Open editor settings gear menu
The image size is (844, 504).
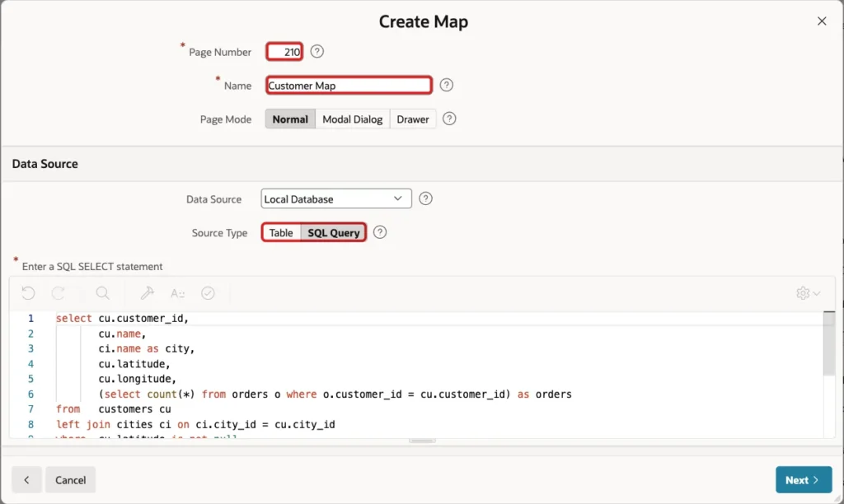808,293
